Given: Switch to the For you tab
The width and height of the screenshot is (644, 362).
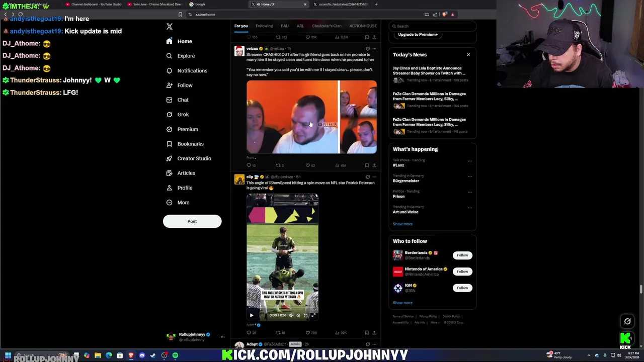Looking at the screenshot, I should pos(241,26).
